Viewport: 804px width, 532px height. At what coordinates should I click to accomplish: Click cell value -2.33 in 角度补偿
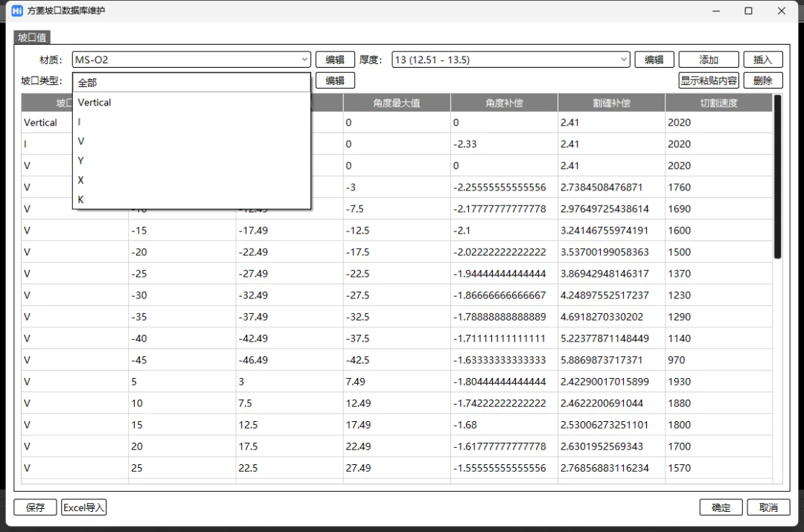click(x=504, y=144)
